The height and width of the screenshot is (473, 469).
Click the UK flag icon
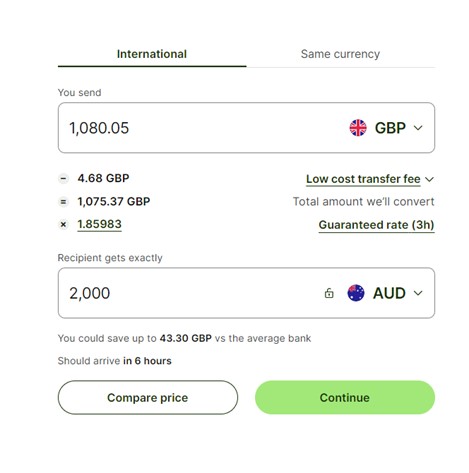(358, 128)
